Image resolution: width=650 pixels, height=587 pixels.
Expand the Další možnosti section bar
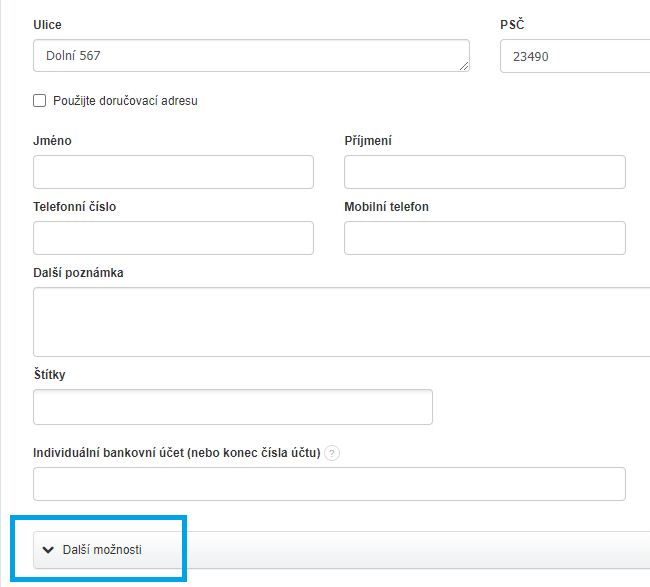pos(340,549)
